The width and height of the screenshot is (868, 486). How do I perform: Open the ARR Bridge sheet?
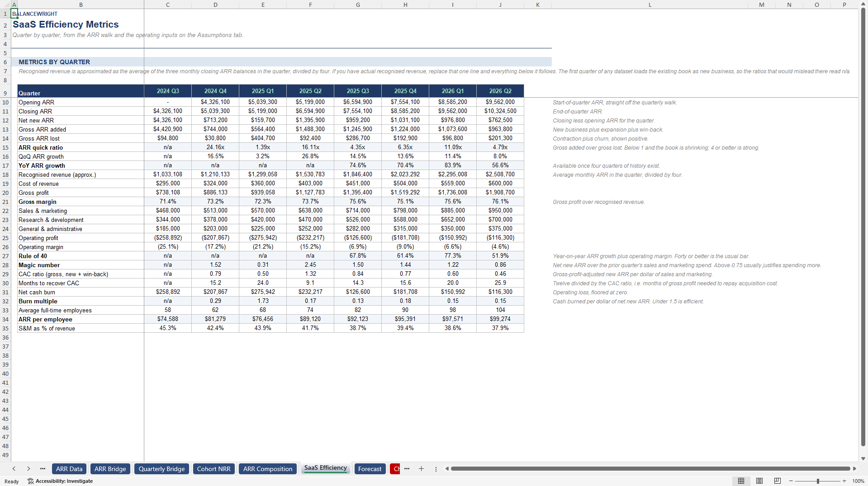[110, 469]
